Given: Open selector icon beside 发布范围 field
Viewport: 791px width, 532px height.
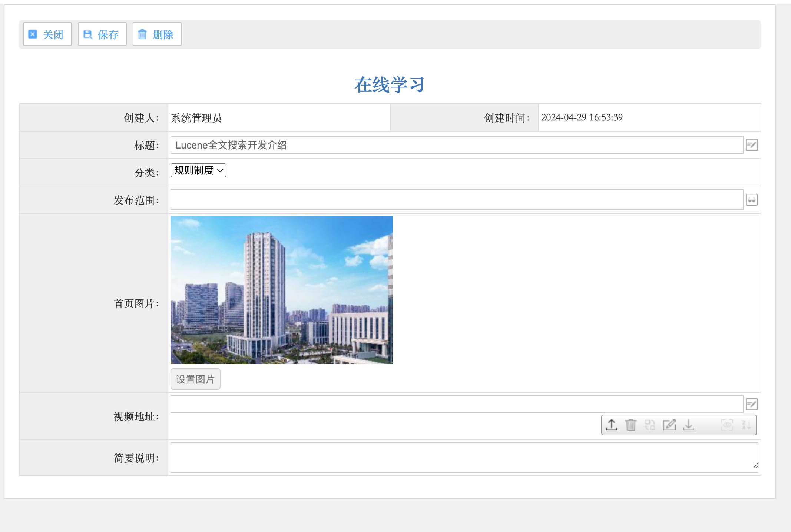Looking at the screenshot, I should pyautogui.click(x=752, y=200).
